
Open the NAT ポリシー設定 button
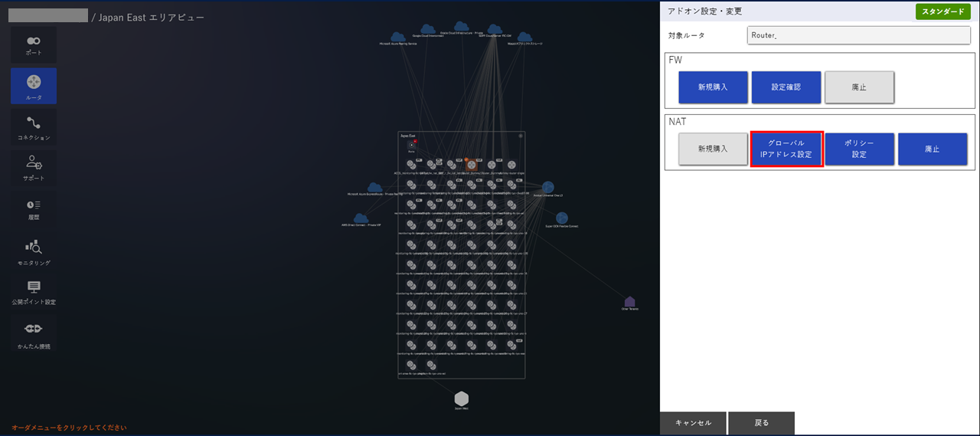coord(859,149)
